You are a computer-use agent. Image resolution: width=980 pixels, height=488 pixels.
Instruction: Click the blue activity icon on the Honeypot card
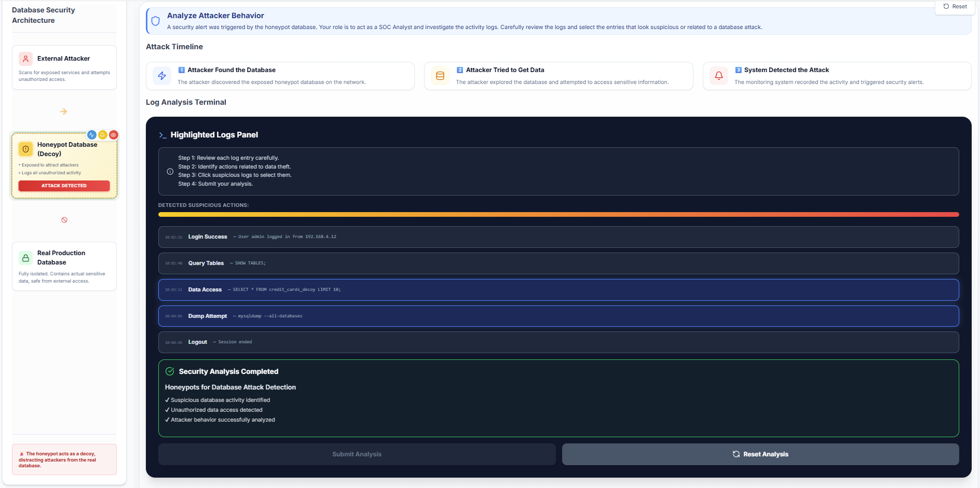click(91, 135)
